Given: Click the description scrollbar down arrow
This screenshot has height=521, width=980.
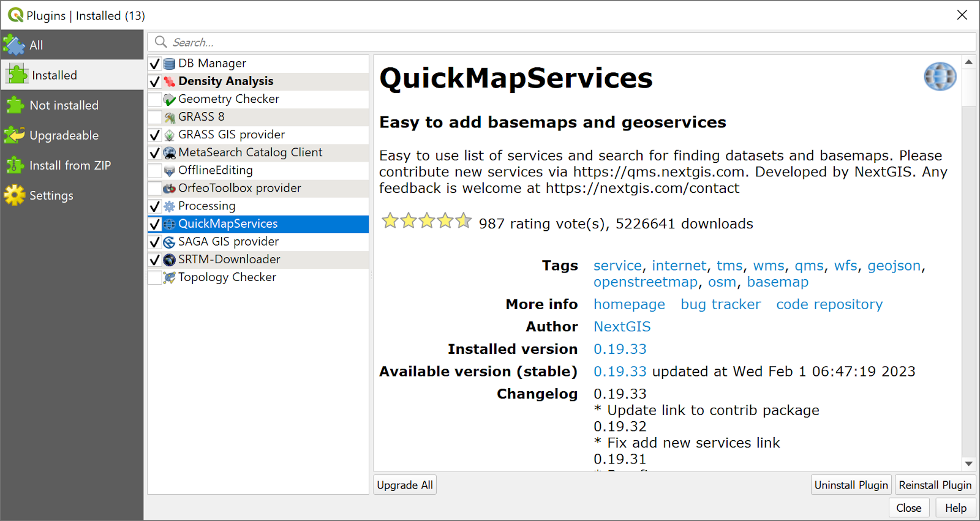Looking at the screenshot, I should tap(968, 463).
